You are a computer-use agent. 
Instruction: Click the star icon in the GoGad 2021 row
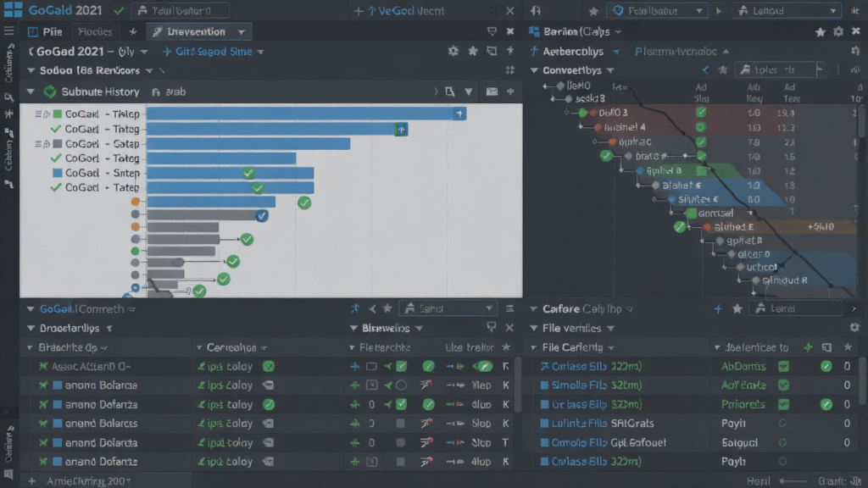(x=473, y=52)
